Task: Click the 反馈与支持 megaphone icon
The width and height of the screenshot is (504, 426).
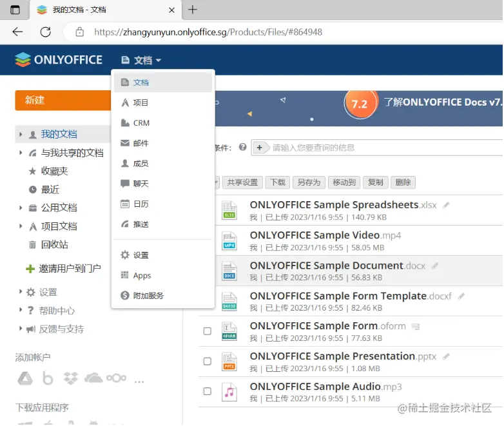Action: click(31, 329)
